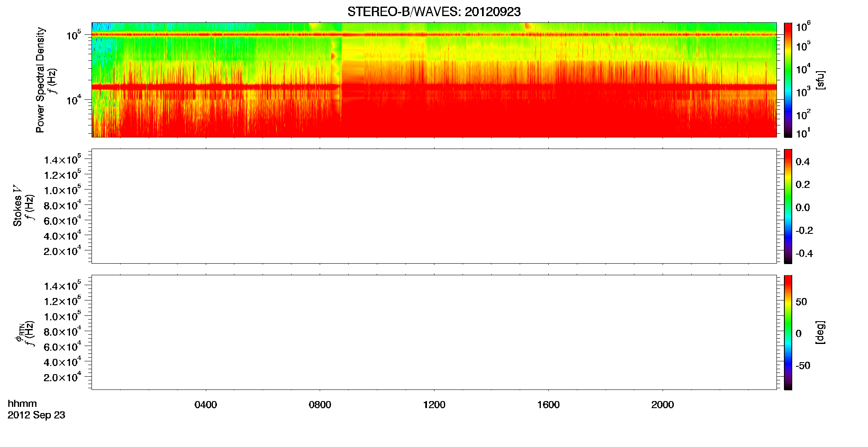Click the -0.4 label on Stokes colorbar

[x=804, y=254]
